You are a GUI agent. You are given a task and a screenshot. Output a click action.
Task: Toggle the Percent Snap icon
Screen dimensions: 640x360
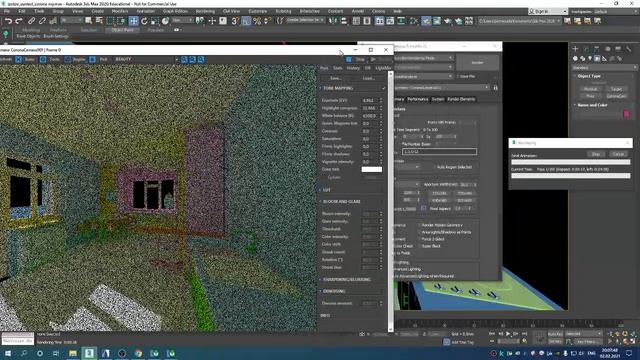click(x=257, y=21)
